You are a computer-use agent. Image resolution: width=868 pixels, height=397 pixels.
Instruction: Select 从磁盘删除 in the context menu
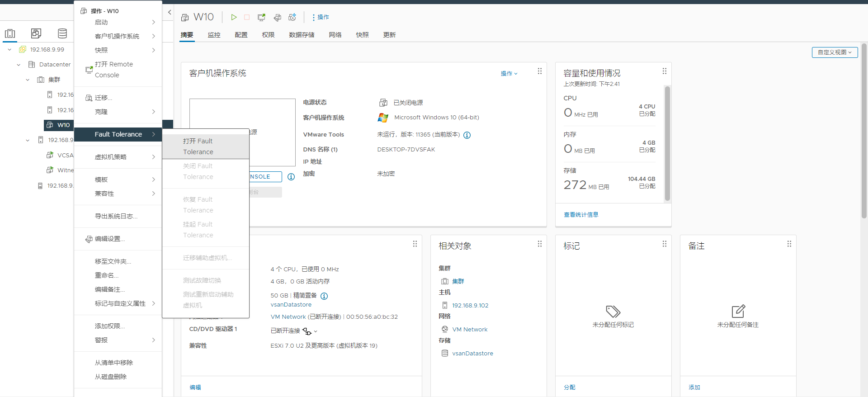coord(118,377)
